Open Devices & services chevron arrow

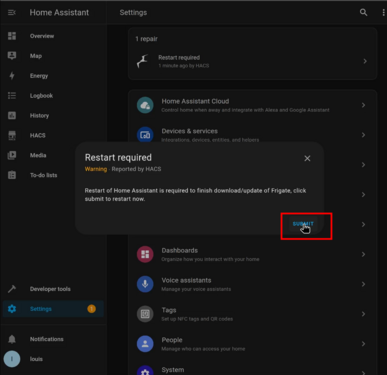click(x=363, y=135)
